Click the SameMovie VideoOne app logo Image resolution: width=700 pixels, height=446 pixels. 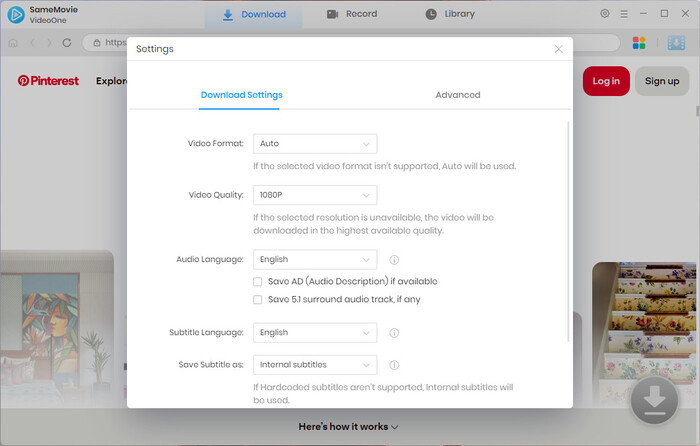[x=16, y=15]
